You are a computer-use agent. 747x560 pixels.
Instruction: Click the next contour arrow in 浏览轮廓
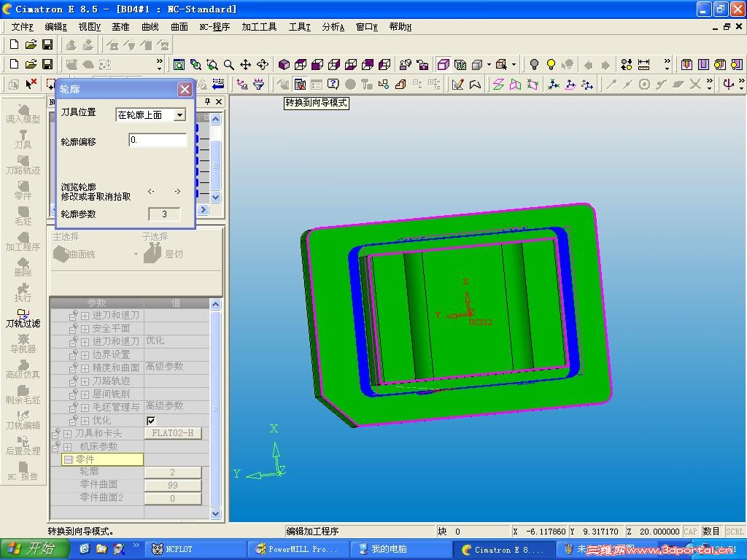pos(177,192)
